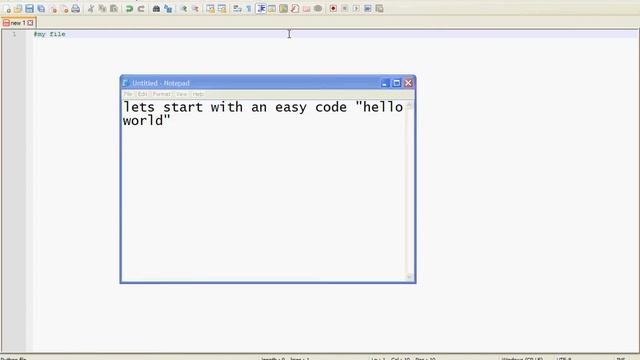
Task: Click the Notepad scrollbar down arrow
Action: 409,277
